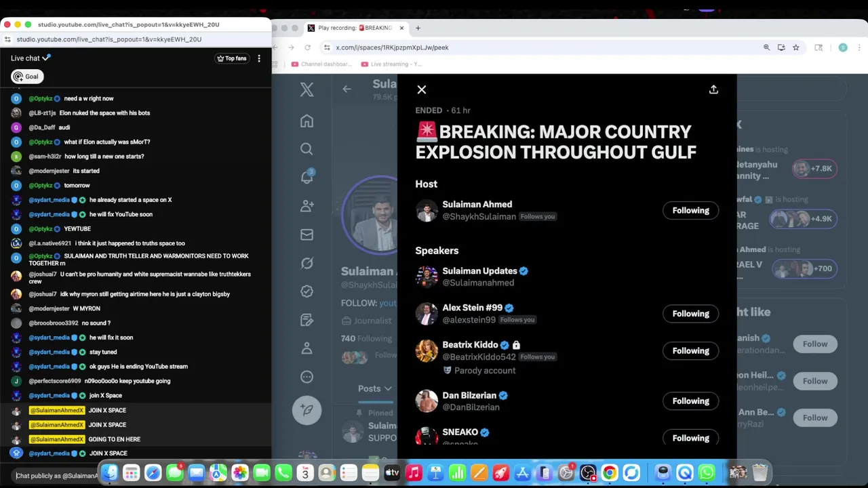Open the Music app from the dock
The width and height of the screenshot is (868, 488).
(x=414, y=472)
